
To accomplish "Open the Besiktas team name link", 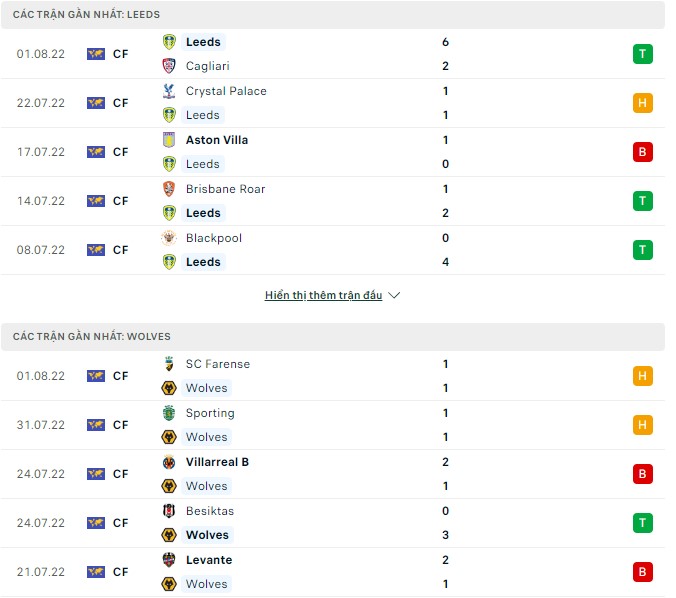I will [x=208, y=511].
